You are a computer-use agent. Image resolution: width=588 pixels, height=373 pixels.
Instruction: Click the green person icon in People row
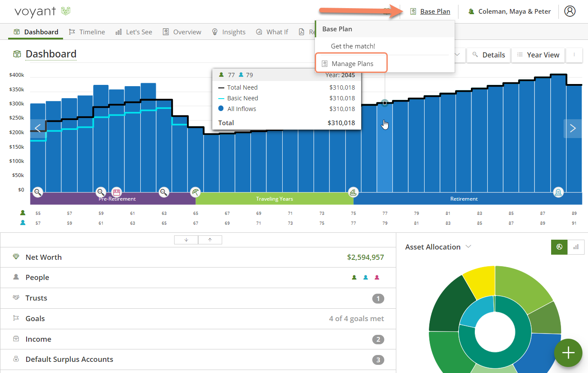click(x=354, y=277)
